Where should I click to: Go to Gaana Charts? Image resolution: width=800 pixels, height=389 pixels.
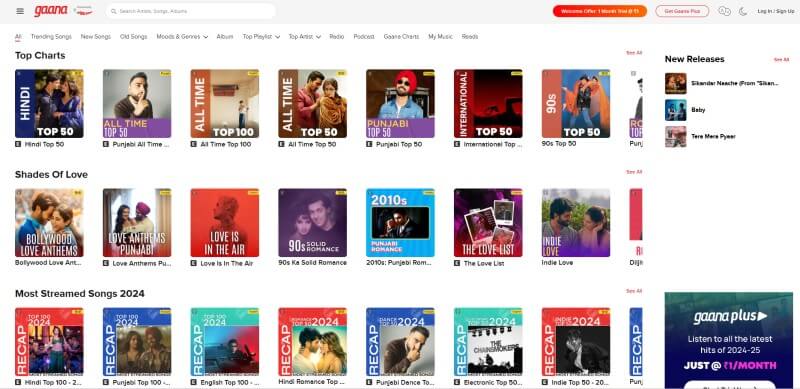401,37
